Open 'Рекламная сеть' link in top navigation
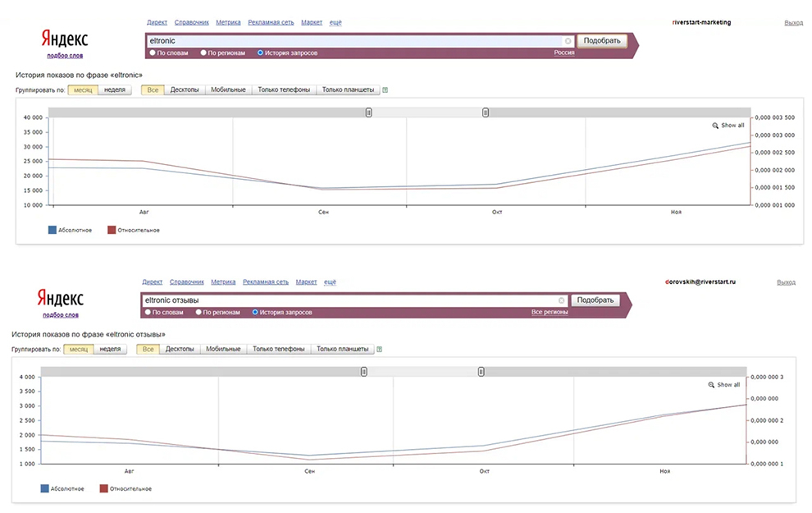This screenshot has height=513, width=812. point(271,22)
